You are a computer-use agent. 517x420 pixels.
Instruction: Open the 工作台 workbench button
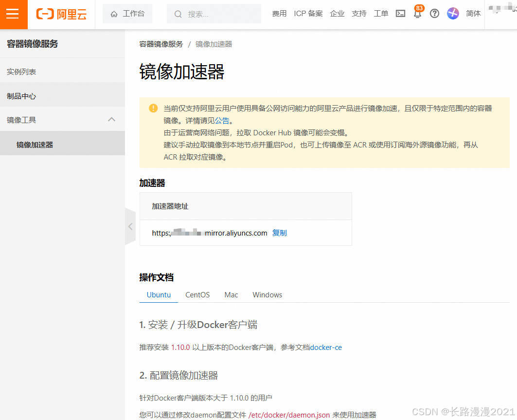pyautogui.click(x=127, y=14)
